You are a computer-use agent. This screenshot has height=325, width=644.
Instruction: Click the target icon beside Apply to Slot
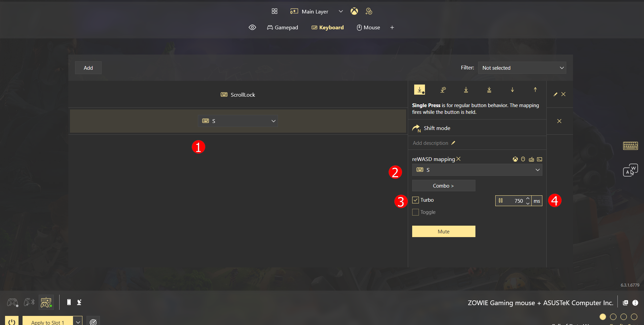93,322
